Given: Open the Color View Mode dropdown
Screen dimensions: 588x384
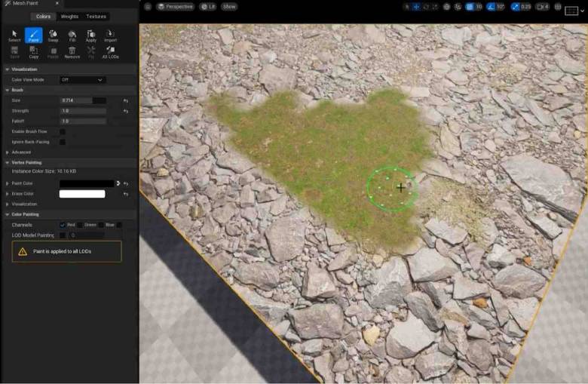Looking at the screenshot, I should 82,79.
